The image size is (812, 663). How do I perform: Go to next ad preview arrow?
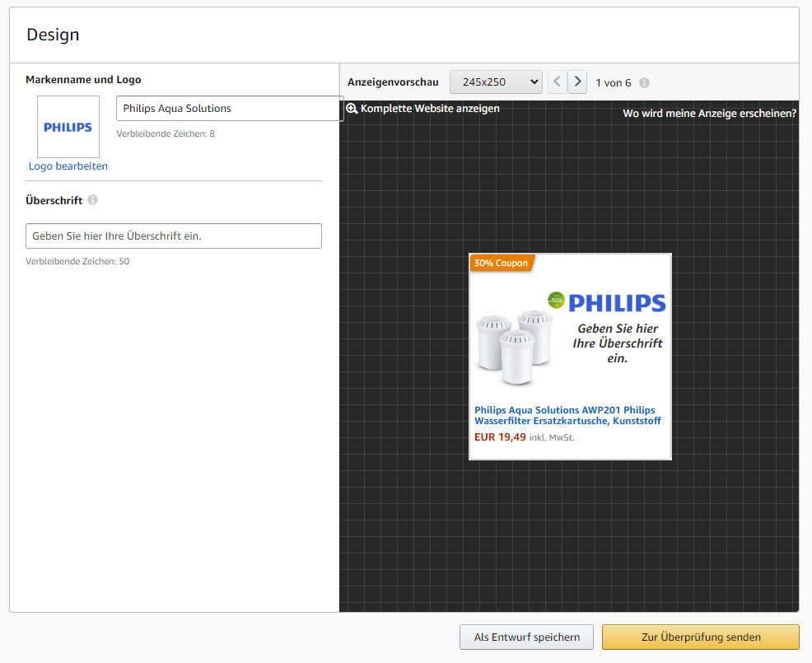coord(577,82)
